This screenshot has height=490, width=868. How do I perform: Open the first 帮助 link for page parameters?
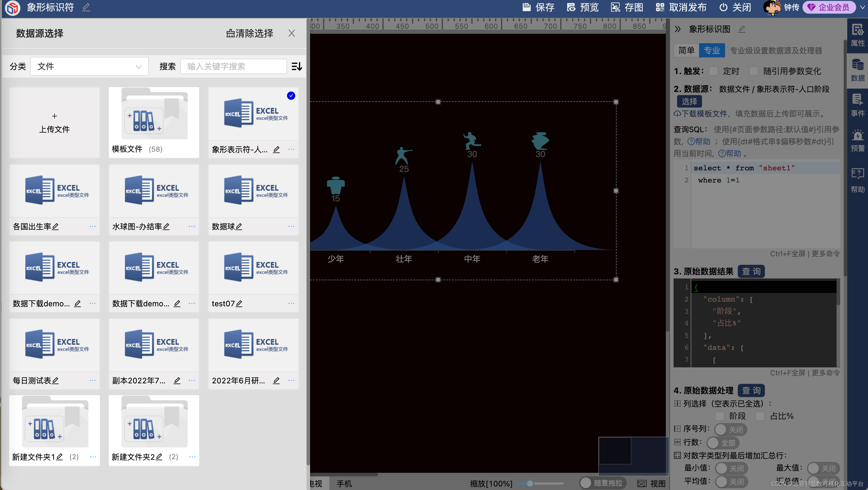tap(699, 141)
